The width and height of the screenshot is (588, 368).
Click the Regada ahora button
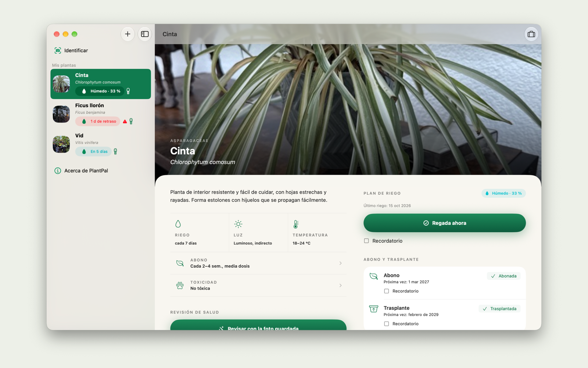[x=445, y=223]
